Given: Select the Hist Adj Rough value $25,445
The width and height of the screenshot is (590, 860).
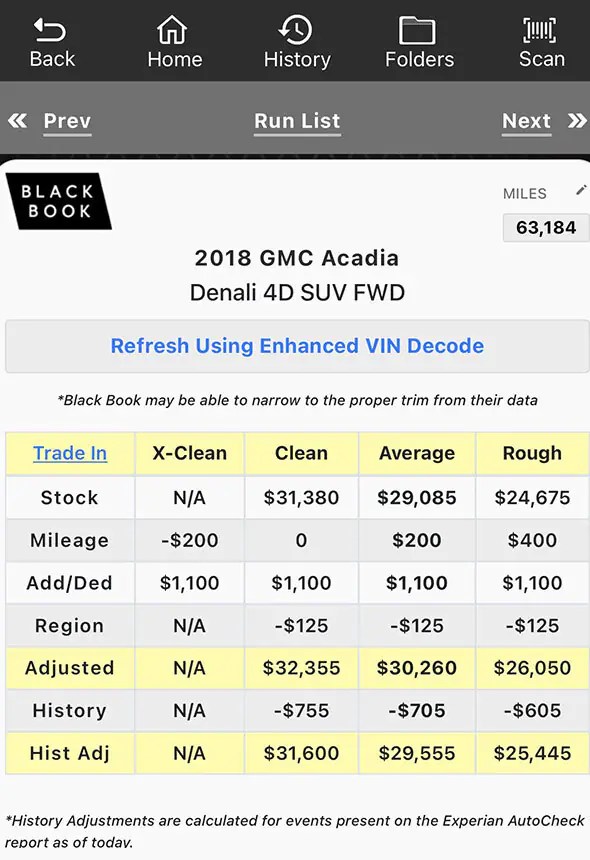Looking at the screenshot, I should tap(532, 753).
